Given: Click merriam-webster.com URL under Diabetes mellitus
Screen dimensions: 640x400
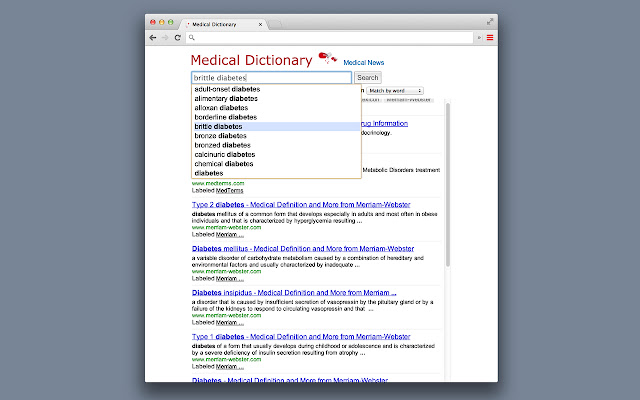Looking at the screenshot, I should click(227, 272).
